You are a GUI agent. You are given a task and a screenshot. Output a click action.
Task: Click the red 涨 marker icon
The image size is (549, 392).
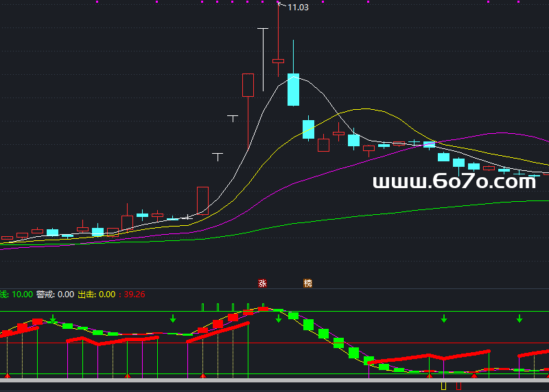point(261,283)
